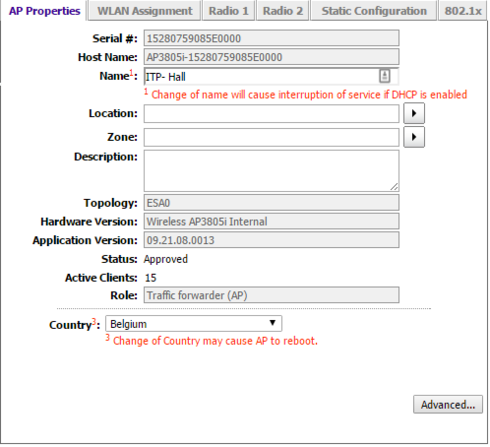This screenshot has height=447, width=490.
Task: Click the autofill icon in the Name field
Action: click(385, 76)
